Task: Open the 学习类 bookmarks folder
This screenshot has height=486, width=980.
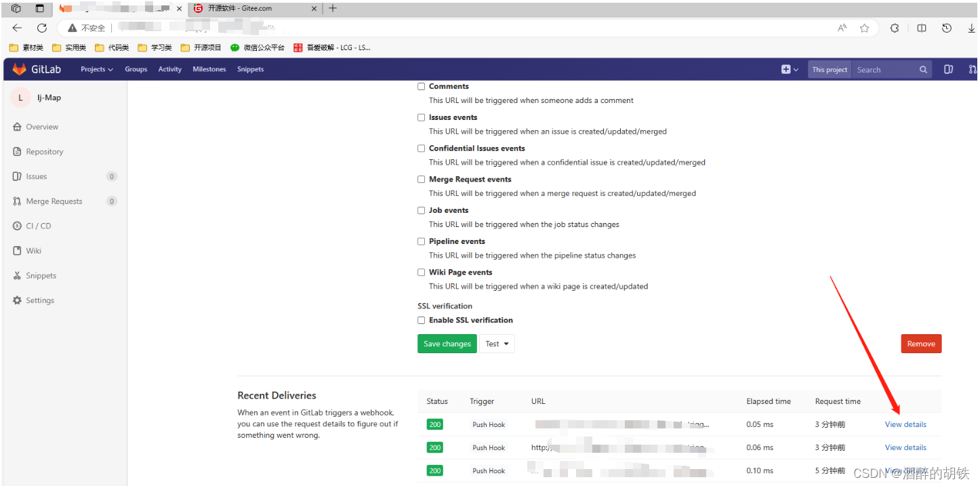Action: pos(155,47)
